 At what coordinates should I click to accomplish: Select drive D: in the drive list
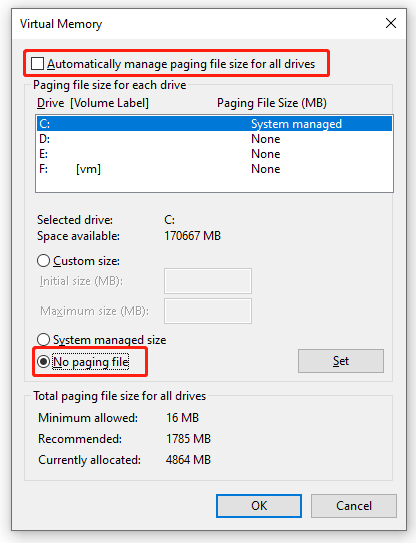coord(214,139)
